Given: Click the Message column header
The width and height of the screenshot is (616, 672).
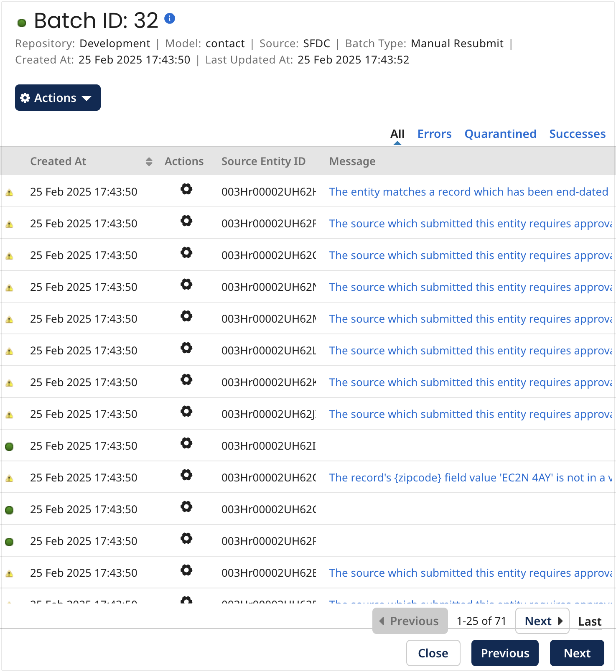Looking at the screenshot, I should pos(352,161).
